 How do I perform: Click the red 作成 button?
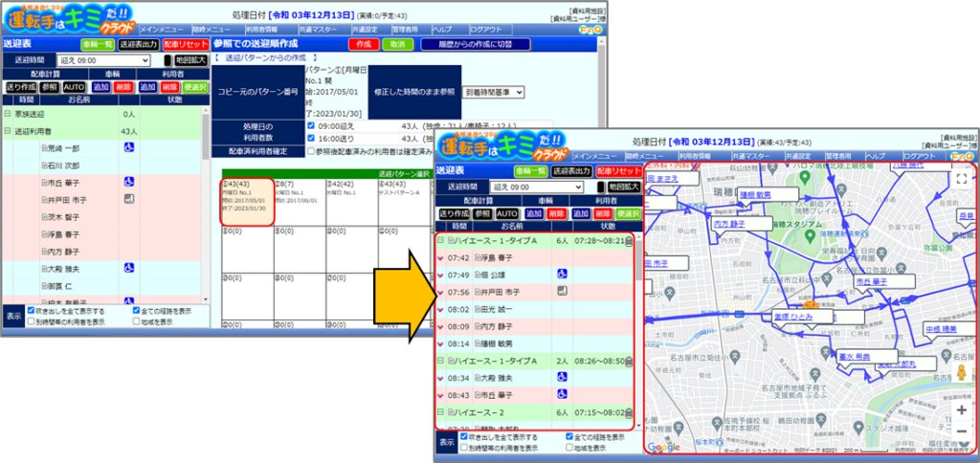[x=364, y=44]
